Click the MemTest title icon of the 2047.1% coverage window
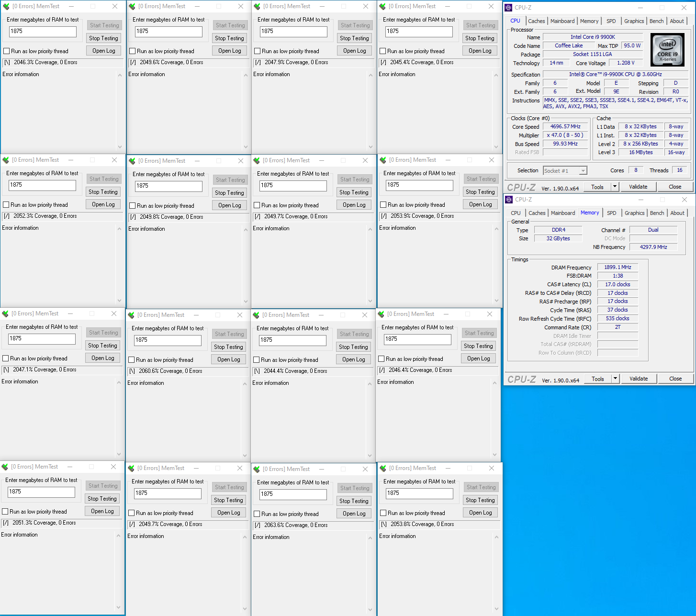 tap(5, 314)
